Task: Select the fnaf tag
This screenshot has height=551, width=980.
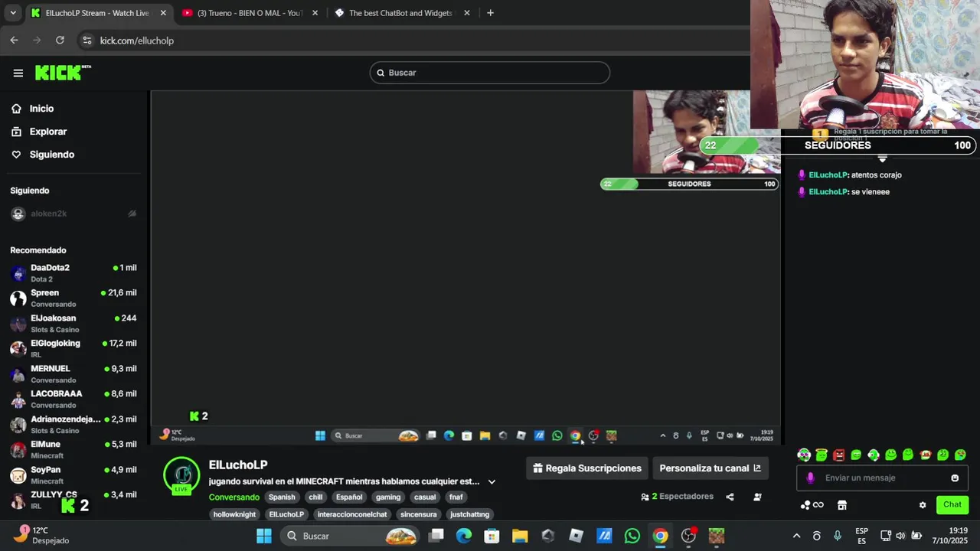Action: [x=456, y=497]
